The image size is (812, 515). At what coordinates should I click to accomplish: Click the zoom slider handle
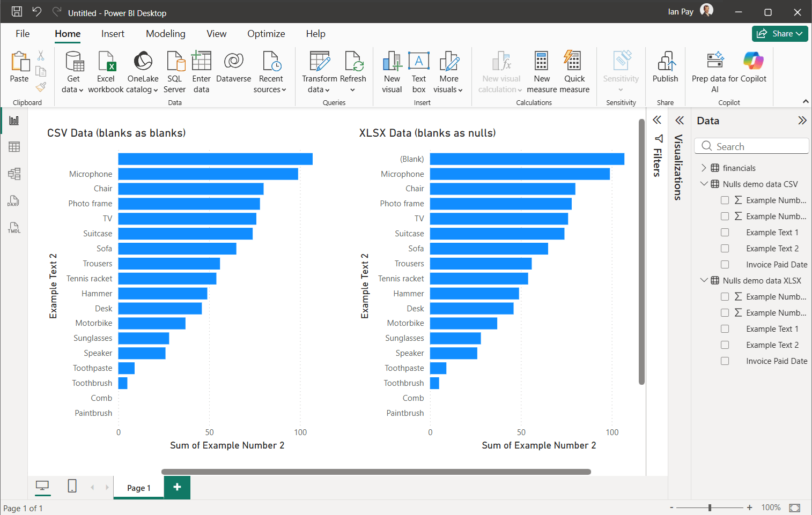(x=710, y=507)
